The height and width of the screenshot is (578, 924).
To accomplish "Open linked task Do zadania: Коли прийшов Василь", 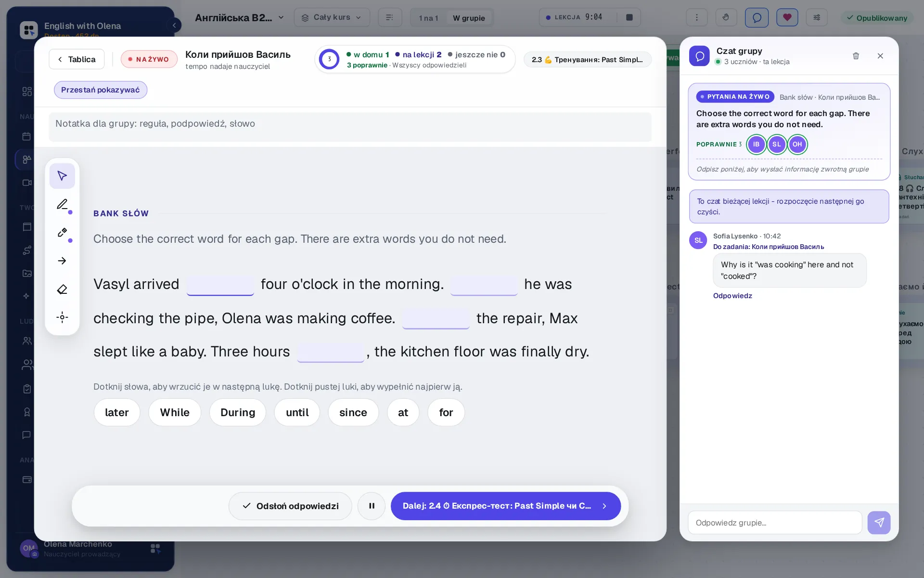I will point(769,247).
